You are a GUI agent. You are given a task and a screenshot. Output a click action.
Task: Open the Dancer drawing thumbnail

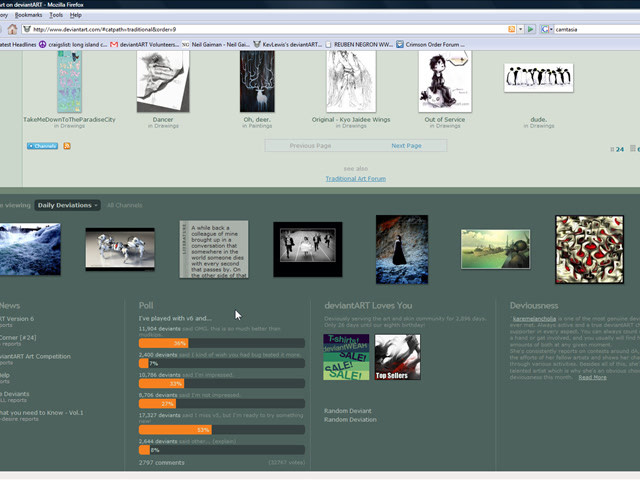[x=163, y=81]
